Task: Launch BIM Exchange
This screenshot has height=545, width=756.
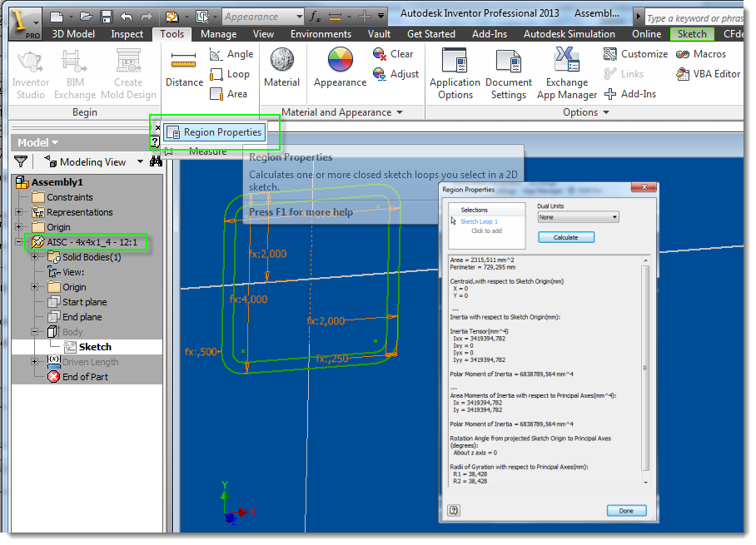Action: (75, 74)
